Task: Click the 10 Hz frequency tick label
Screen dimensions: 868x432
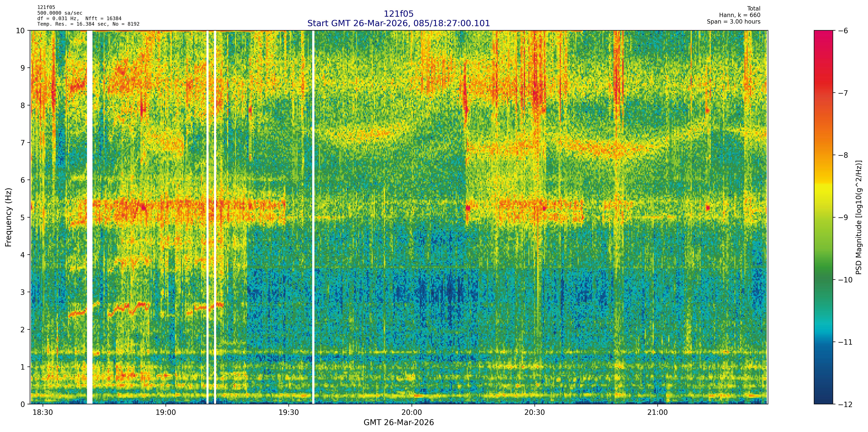Action: (21, 31)
